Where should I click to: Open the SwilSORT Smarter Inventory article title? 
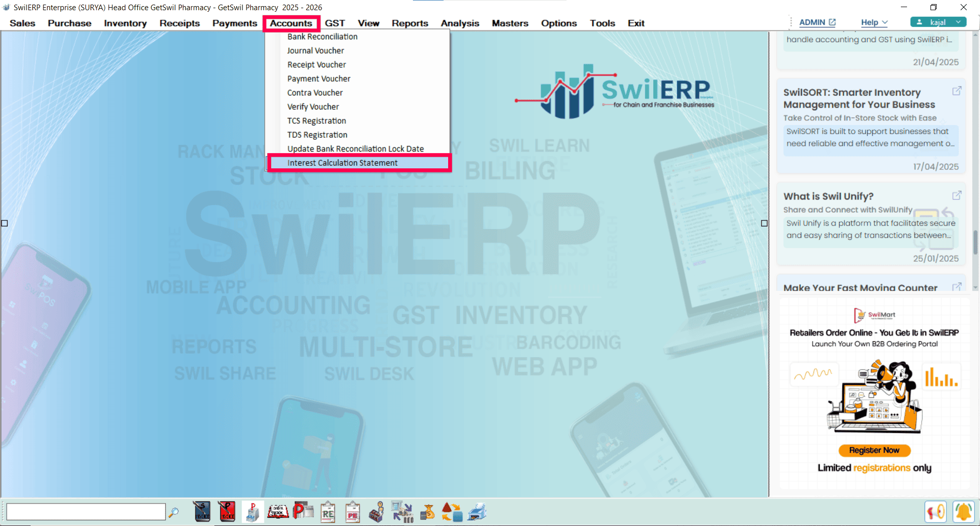pos(860,98)
